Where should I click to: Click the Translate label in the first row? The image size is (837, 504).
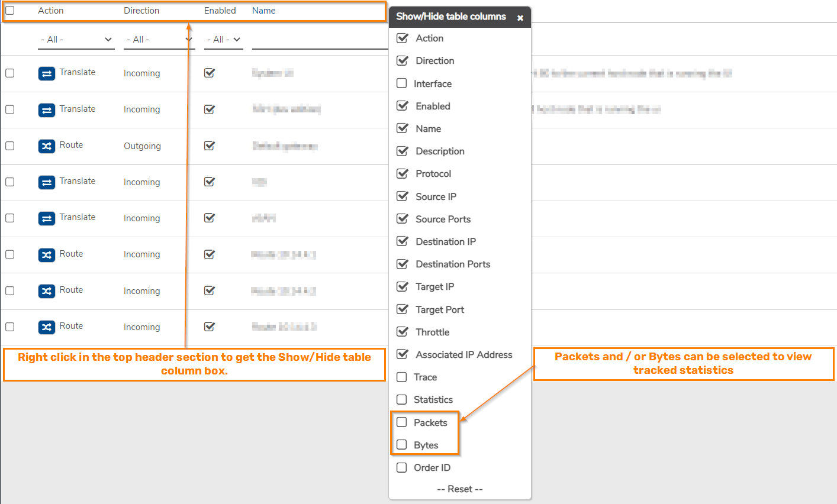(x=78, y=72)
